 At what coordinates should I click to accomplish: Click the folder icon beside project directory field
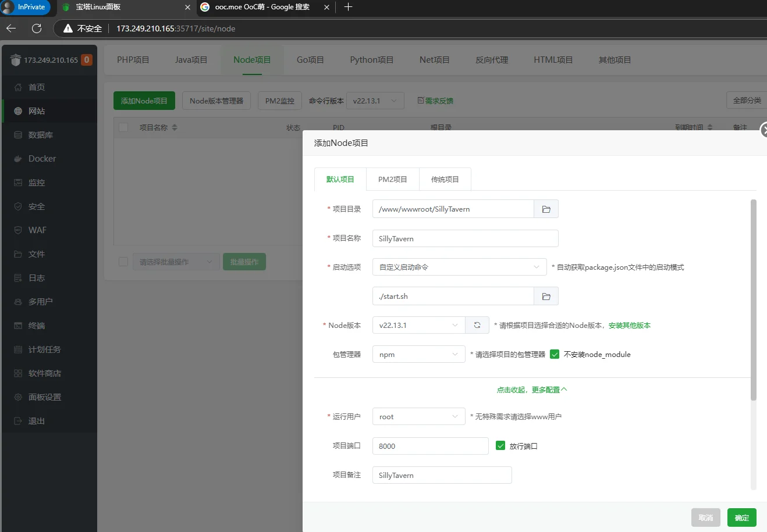[x=546, y=209]
